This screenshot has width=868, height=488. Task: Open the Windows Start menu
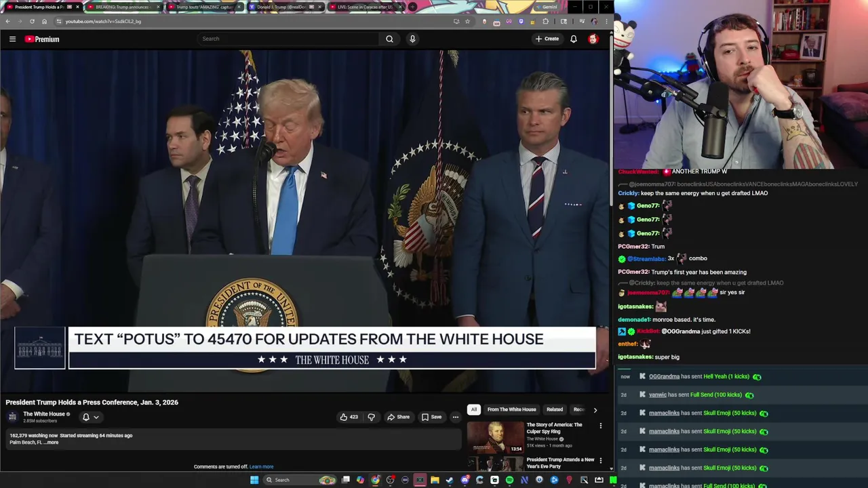254,480
